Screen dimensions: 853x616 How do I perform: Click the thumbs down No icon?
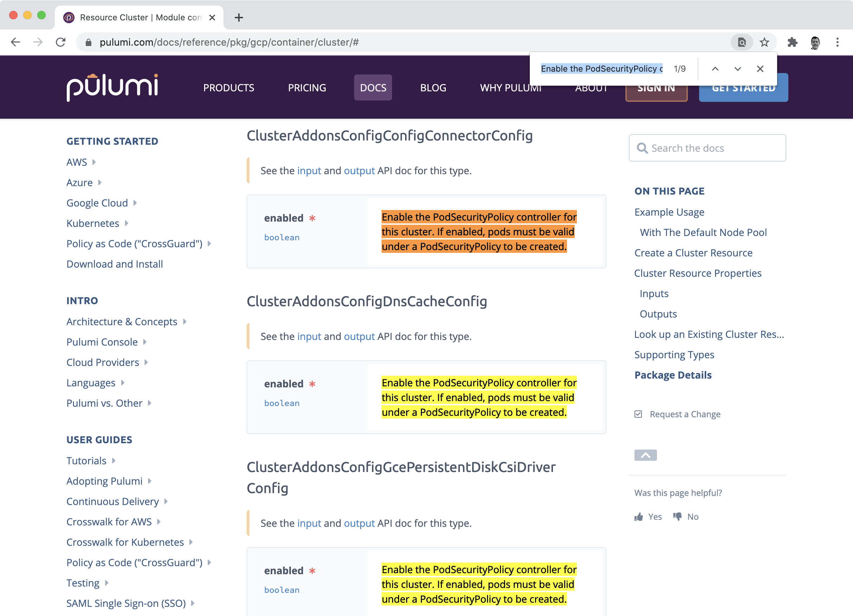pyautogui.click(x=677, y=517)
